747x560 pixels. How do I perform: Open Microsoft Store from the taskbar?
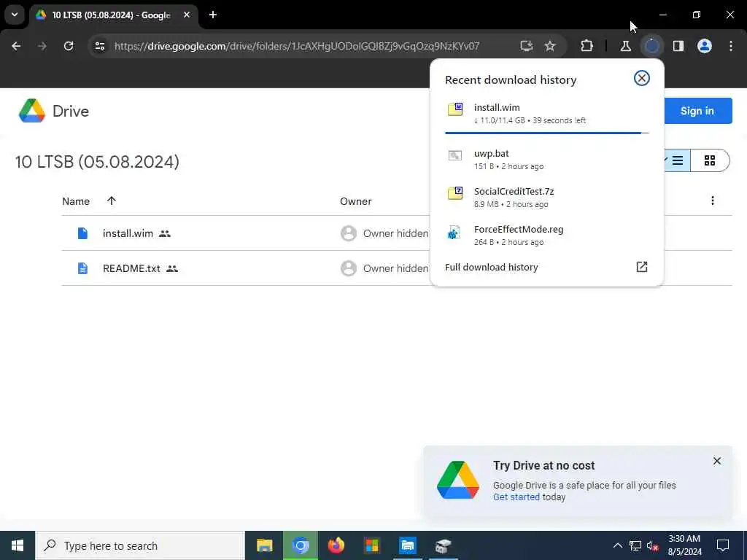pos(372,545)
